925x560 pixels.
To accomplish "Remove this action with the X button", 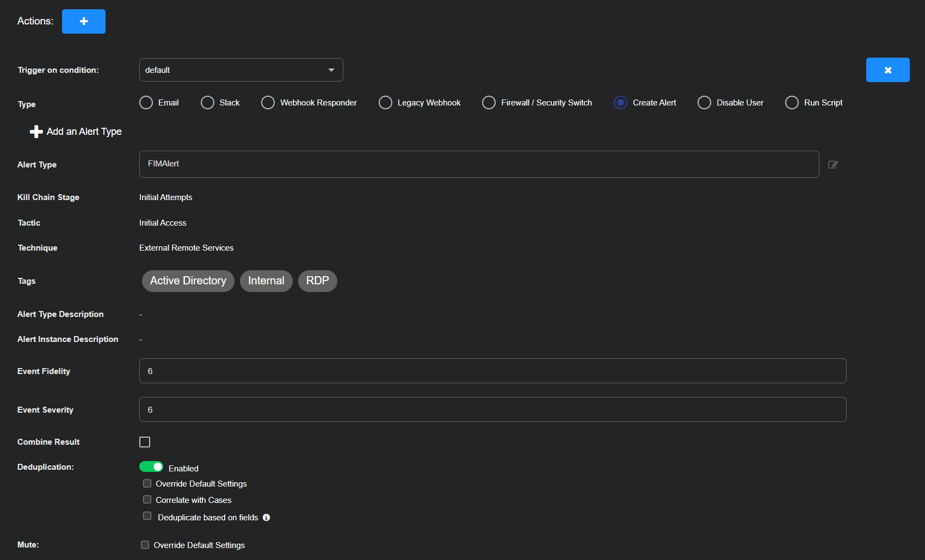I will pyautogui.click(x=887, y=70).
